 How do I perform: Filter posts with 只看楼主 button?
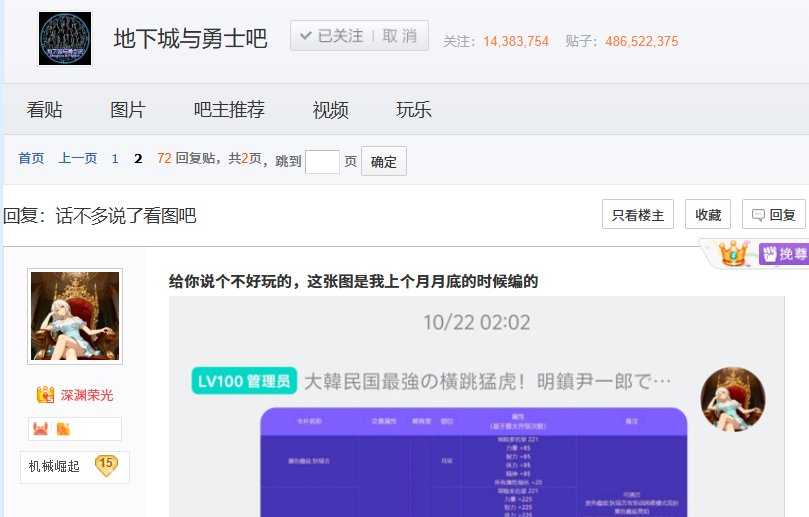point(638,214)
